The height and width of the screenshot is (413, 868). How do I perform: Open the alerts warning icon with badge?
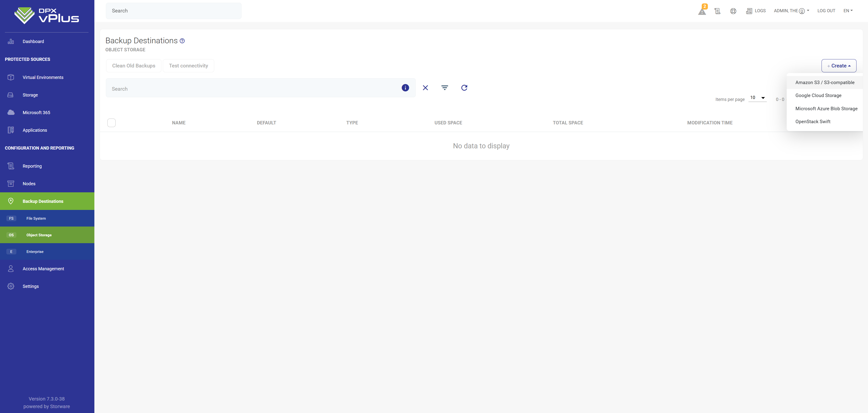point(702,11)
